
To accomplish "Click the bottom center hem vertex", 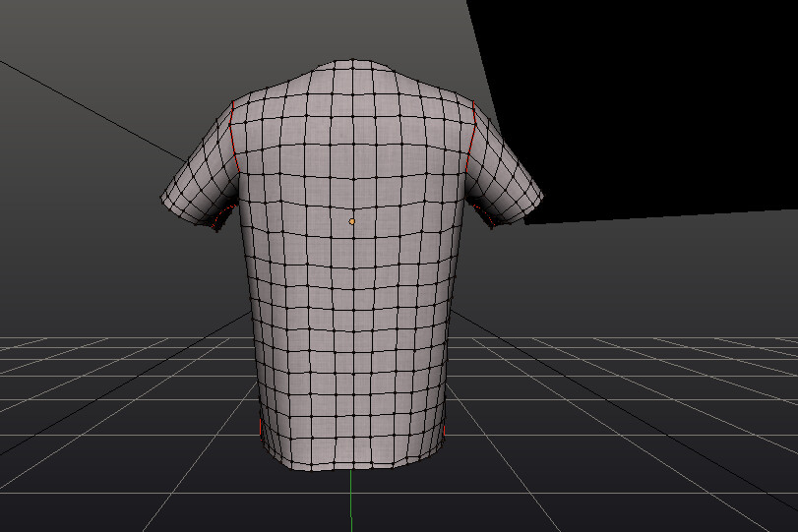I will pos(352,466).
